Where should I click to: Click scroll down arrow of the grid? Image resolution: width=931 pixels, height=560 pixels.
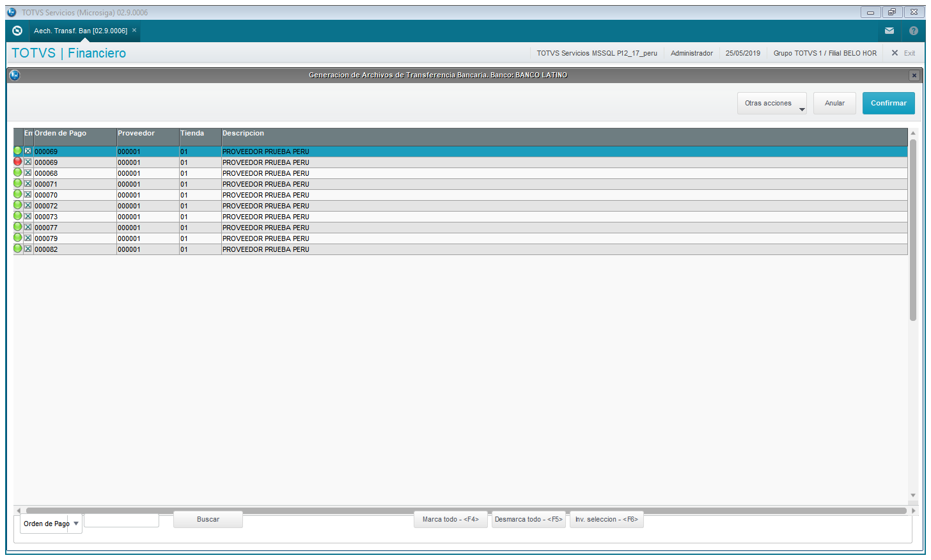(913, 495)
